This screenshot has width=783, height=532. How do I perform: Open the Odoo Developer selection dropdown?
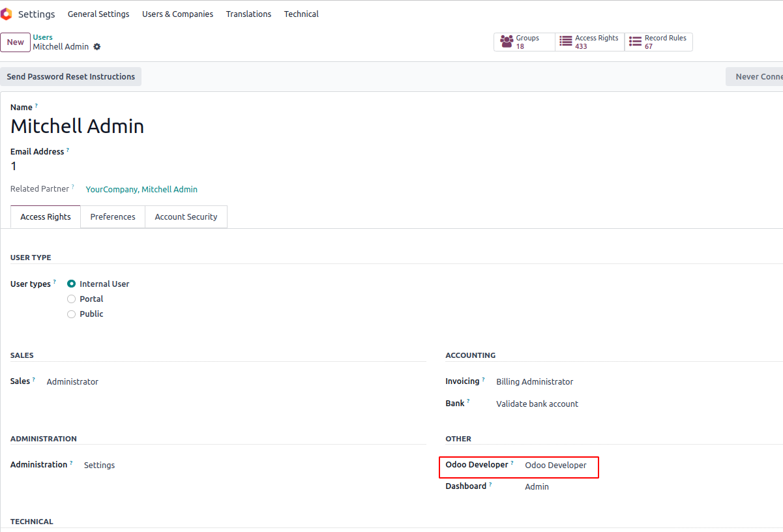click(555, 465)
